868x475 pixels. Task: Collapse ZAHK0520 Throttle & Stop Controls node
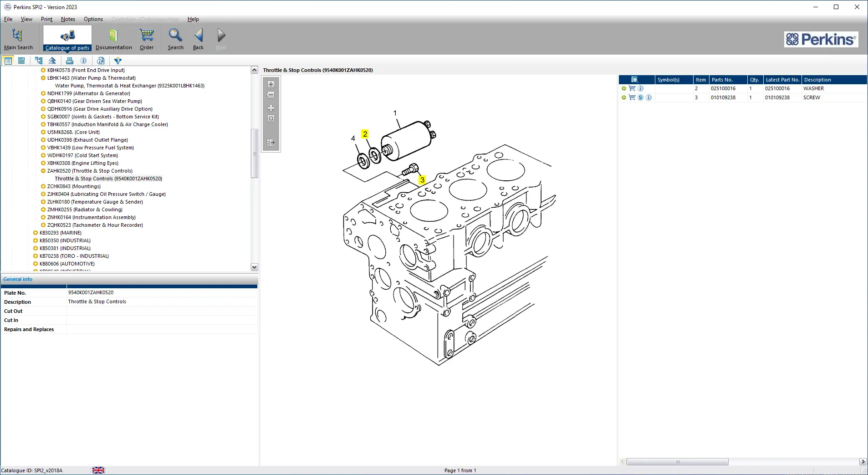43,171
